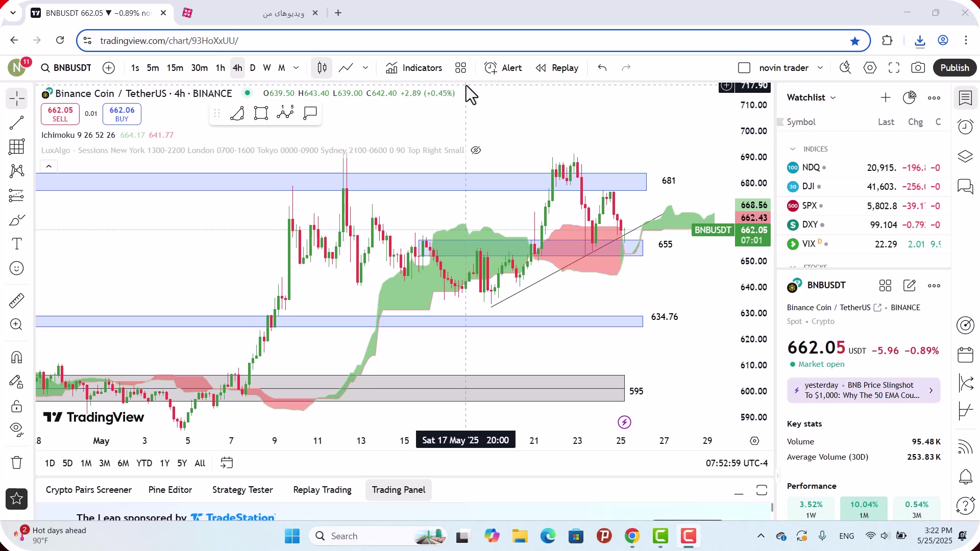Screen dimensions: 980x551
Task: Expand the Watchlist name dropdown
Action: (x=812, y=97)
